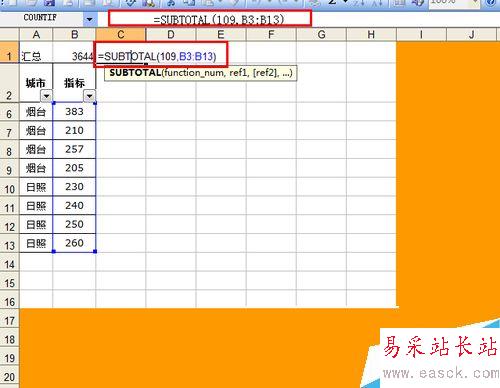
Task: Select column I header
Action: tap(421, 35)
